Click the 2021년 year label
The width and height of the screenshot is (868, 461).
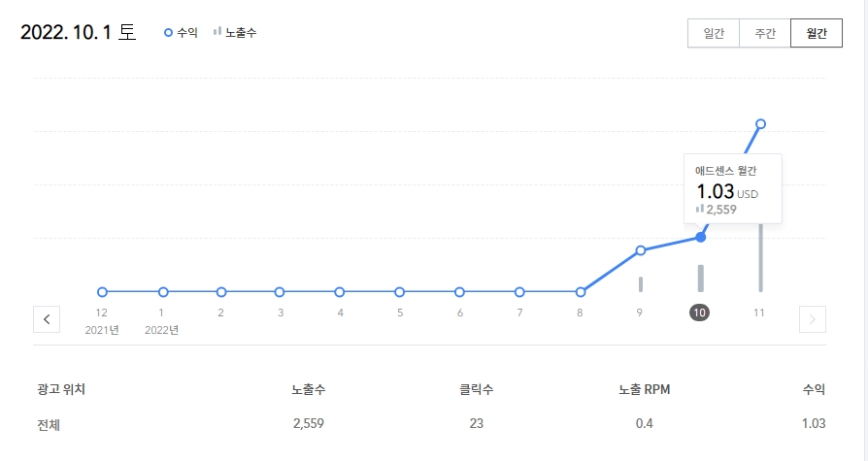click(x=102, y=330)
